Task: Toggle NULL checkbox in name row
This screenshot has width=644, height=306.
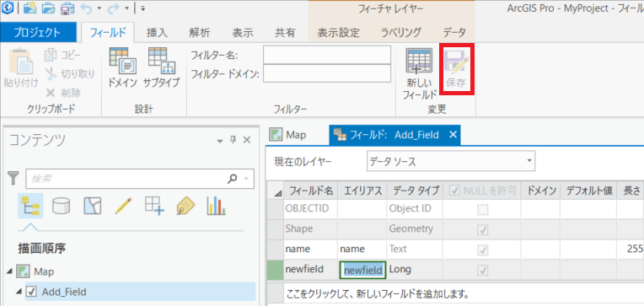Action: click(483, 250)
